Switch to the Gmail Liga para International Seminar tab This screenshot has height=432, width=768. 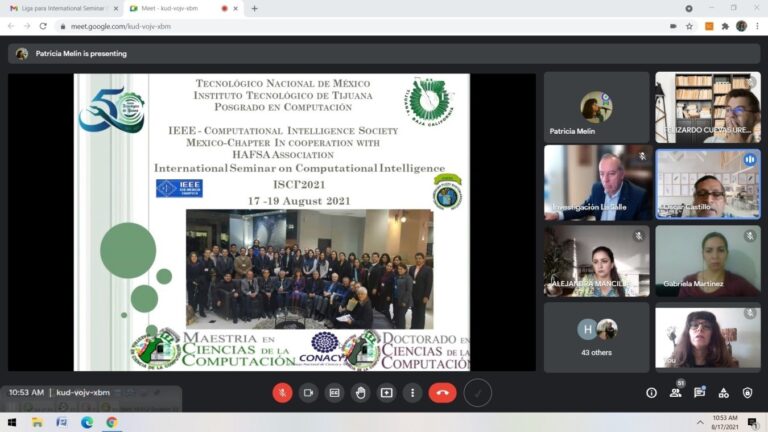coord(62,9)
